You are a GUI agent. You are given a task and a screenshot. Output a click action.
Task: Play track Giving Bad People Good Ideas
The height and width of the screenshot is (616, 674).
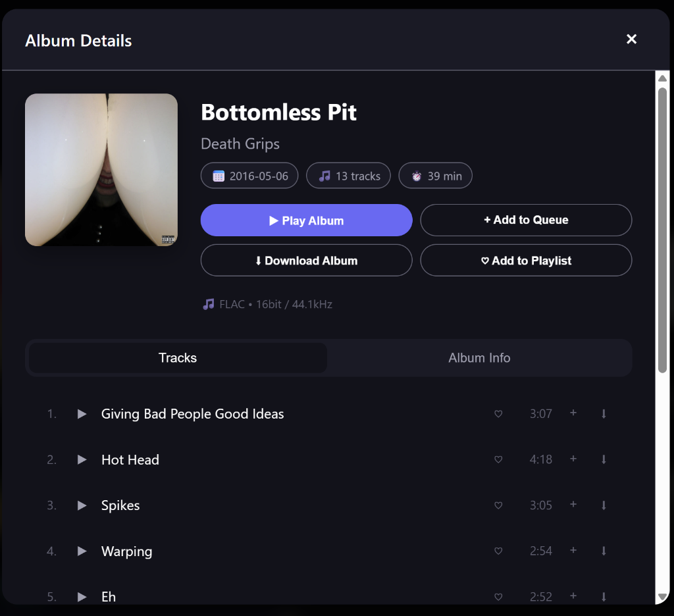pos(82,414)
